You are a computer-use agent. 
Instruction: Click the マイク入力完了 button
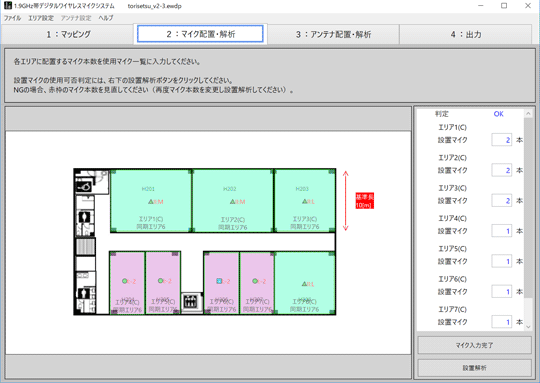pos(474,345)
